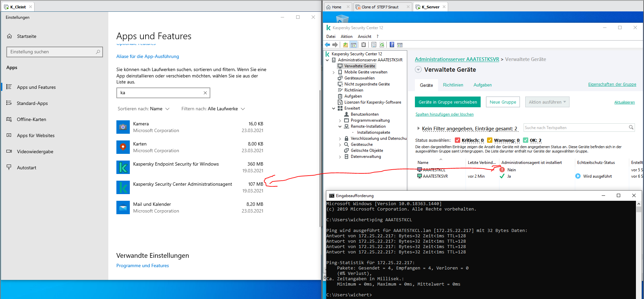Image resolution: width=644 pixels, height=299 pixels.
Task: Click the Kamera app icon in list
Action: [x=123, y=127]
